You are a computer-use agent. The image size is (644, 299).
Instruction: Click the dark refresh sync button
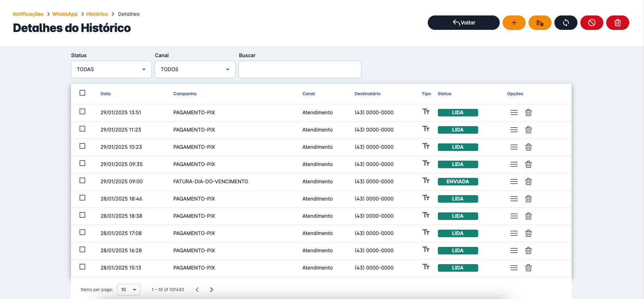566,23
